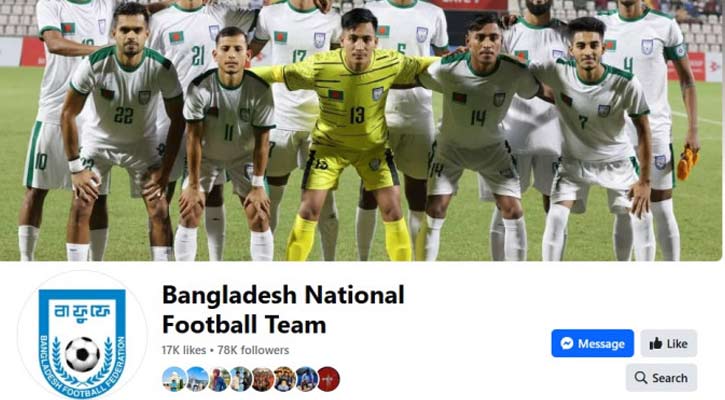This screenshot has width=725, height=400.
Task: Open the seventh follower avatar in blue
Action: click(x=307, y=379)
